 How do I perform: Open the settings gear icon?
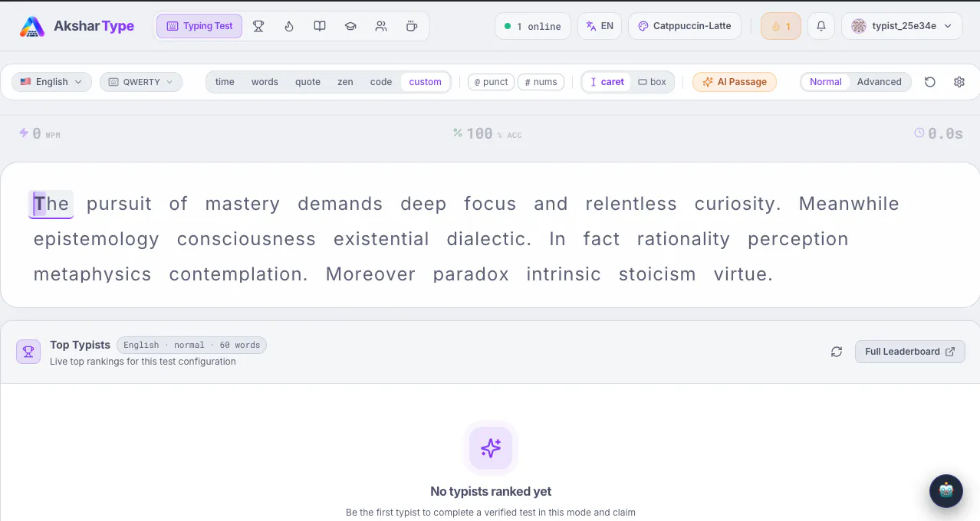point(959,82)
